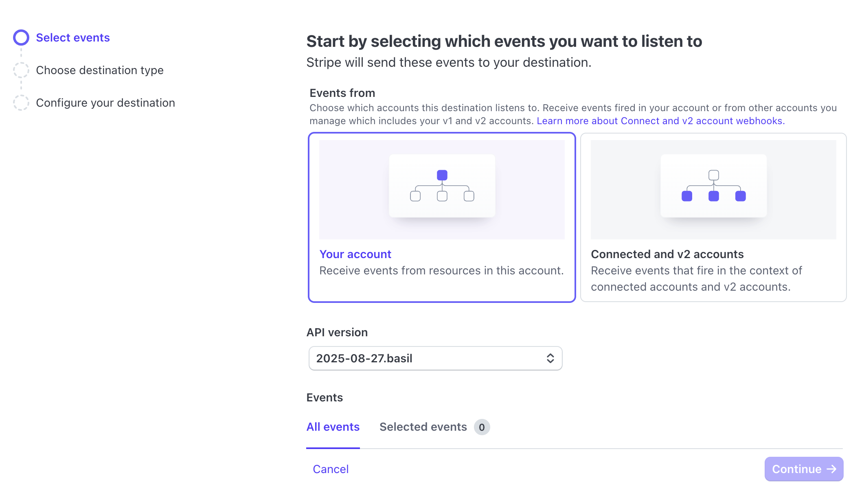Click the purple top node in Your account diagram
Image resolution: width=864 pixels, height=504 pixels.
(x=442, y=175)
